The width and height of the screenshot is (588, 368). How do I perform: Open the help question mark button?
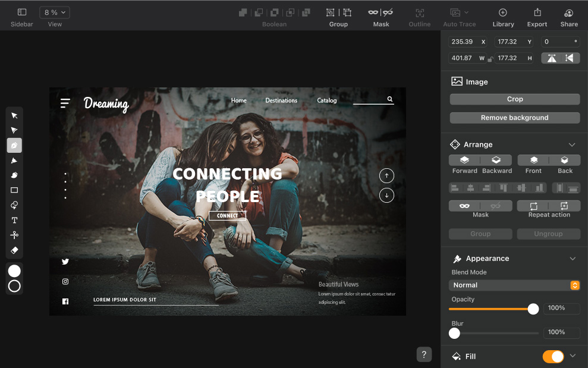(424, 354)
